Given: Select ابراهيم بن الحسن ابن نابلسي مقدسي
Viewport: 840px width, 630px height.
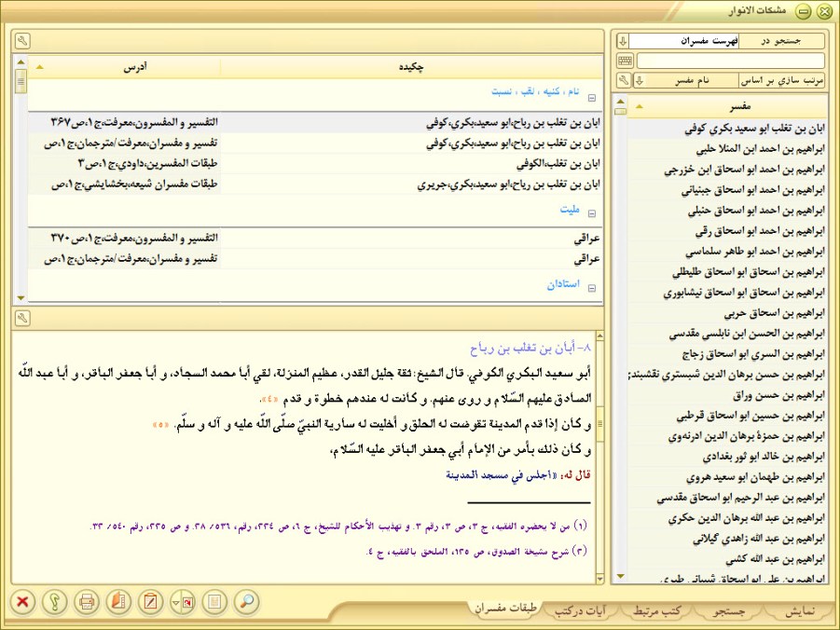Looking at the screenshot, I should coord(727,334).
